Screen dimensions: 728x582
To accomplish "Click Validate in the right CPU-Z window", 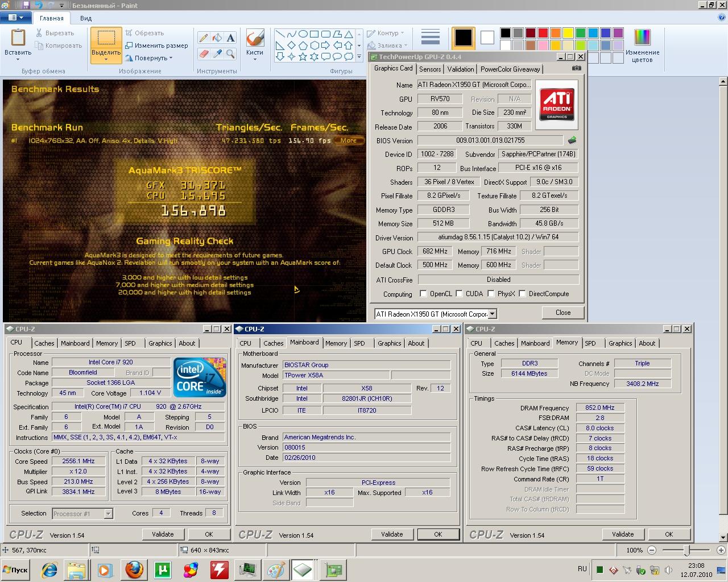I will 623,534.
